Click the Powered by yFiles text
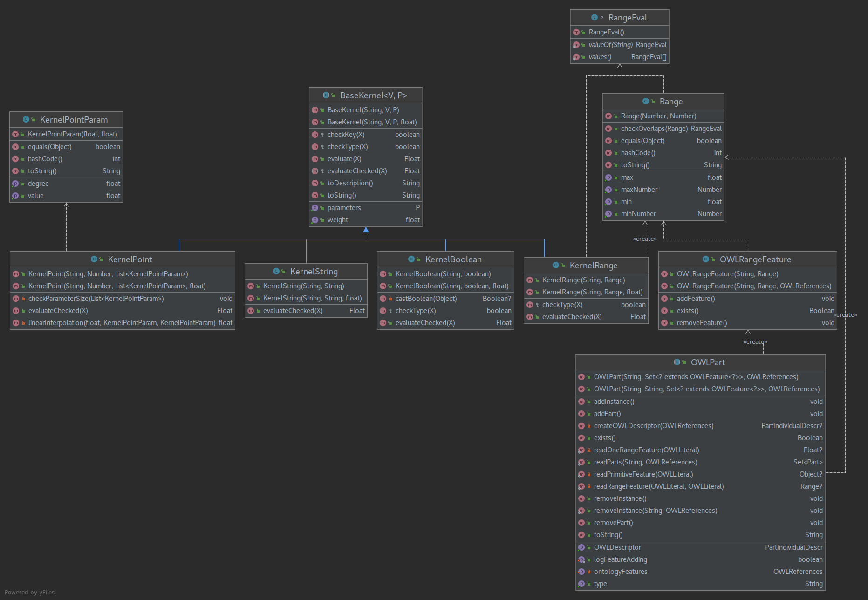The height and width of the screenshot is (600, 868). click(x=30, y=593)
